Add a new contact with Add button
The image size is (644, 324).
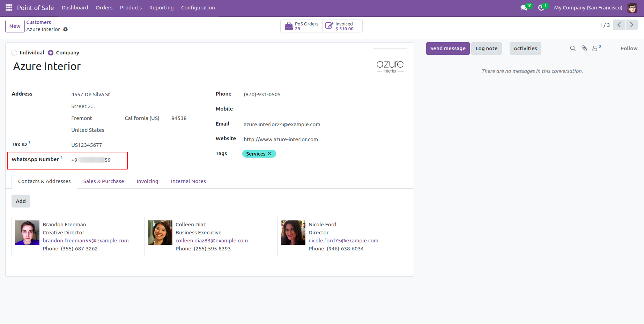pos(21,201)
